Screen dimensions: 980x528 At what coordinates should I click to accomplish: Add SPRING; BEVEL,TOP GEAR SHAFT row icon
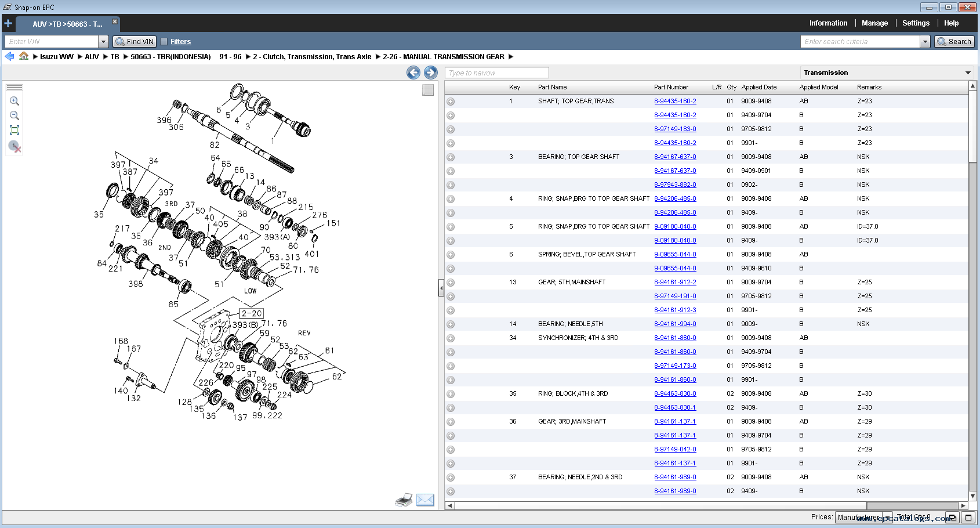click(451, 255)
